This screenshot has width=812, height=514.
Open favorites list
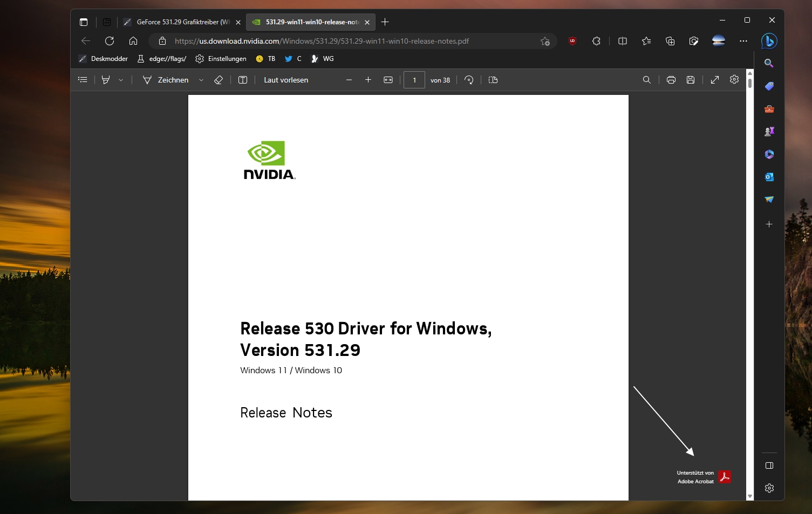(x=646, y=41)
